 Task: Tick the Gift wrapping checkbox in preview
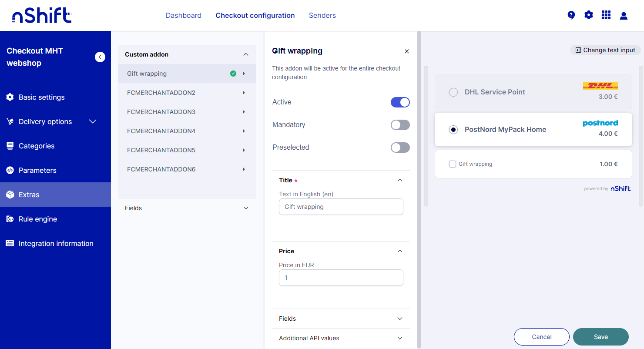pos(453,164)
